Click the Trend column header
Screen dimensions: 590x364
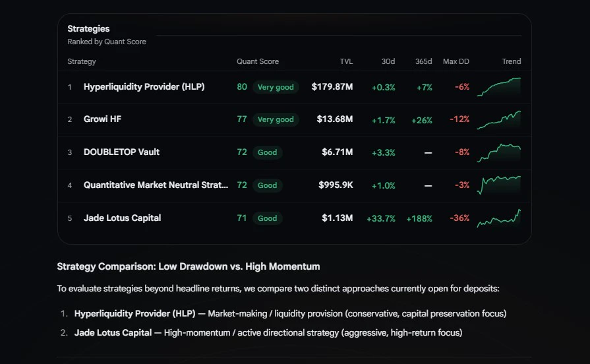[x=512, y=61]
